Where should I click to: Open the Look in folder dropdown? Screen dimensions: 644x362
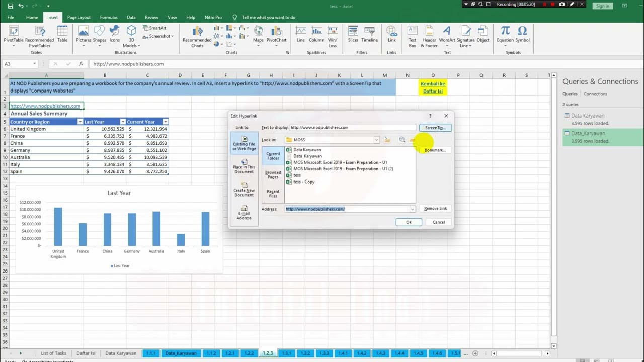point(376,140)
